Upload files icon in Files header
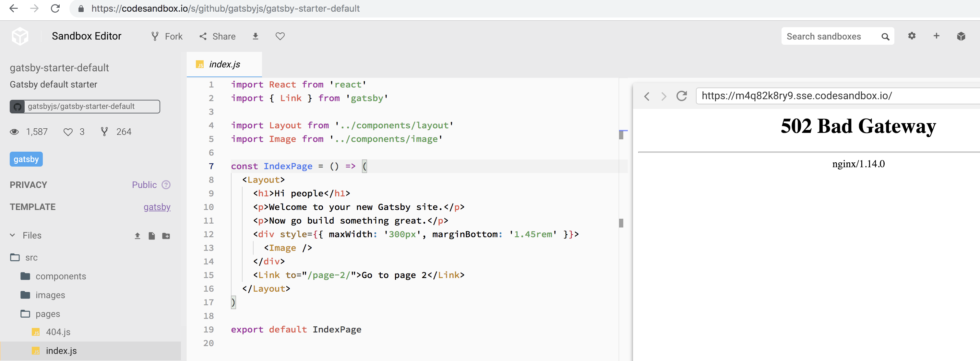 pos(138,236)
